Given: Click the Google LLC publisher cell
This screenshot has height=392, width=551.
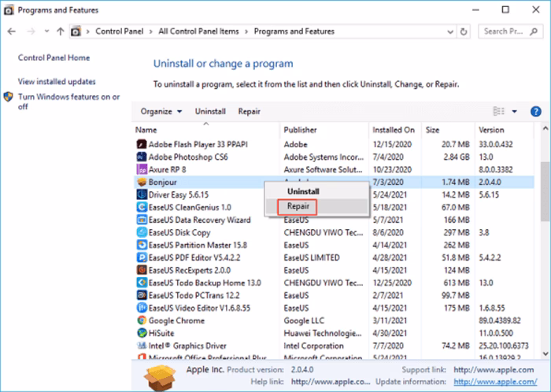Looking at the screenshot, I should tap(304, 320).
